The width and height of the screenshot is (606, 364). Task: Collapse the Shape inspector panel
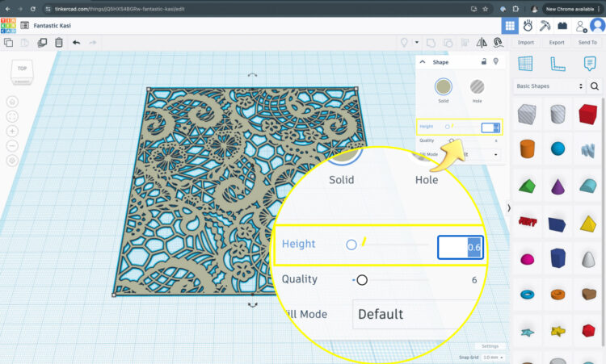point(423,61)
